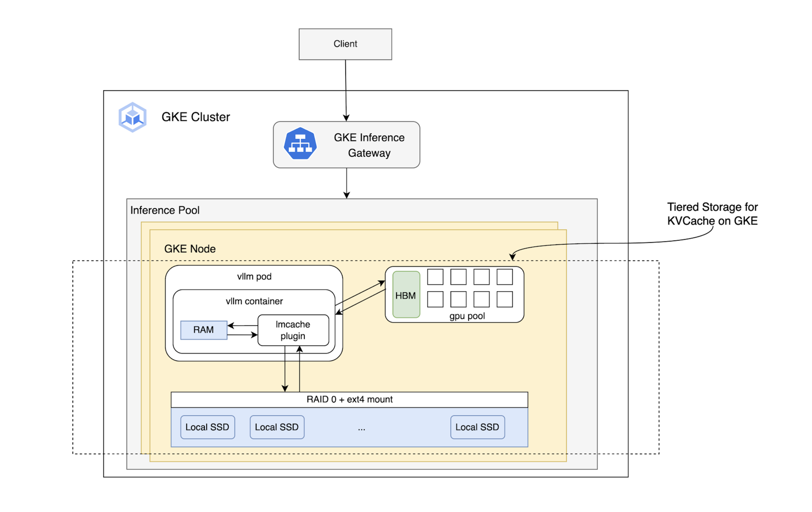The width and height of the screenshot is (812, 512).
Task: Select the Client box at the top
Action: [345, 44]
